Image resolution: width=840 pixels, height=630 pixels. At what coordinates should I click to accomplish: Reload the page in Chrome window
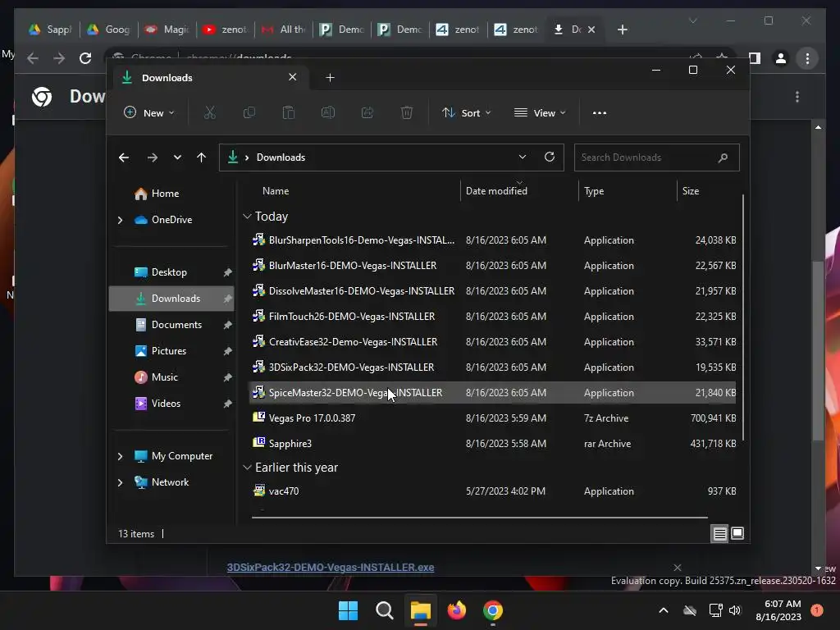[x=85, y=58]
